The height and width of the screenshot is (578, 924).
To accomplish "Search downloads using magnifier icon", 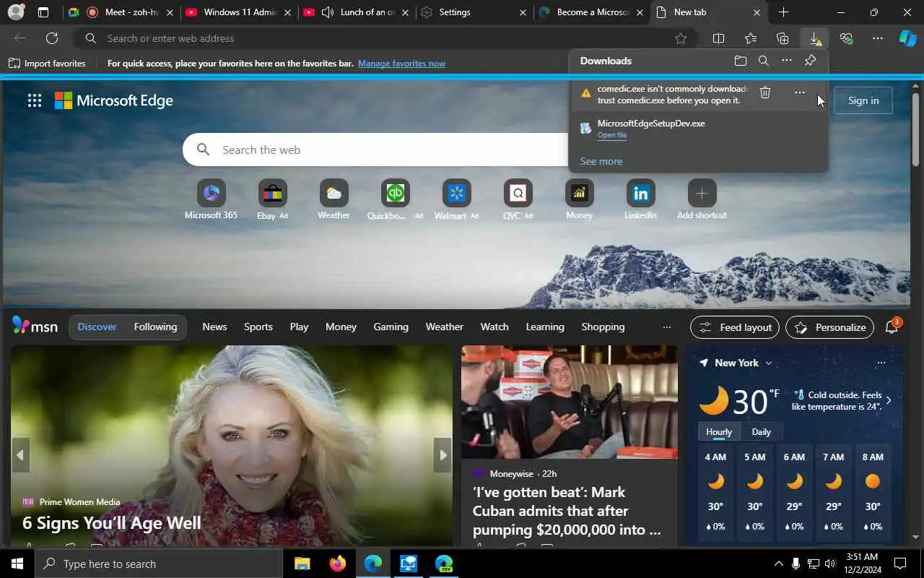I will point(763,61).
